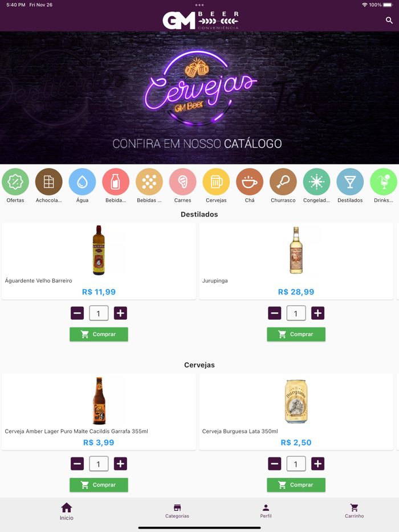Open the Churrasco category icon

pyautogui.click(x=283, y=182)
